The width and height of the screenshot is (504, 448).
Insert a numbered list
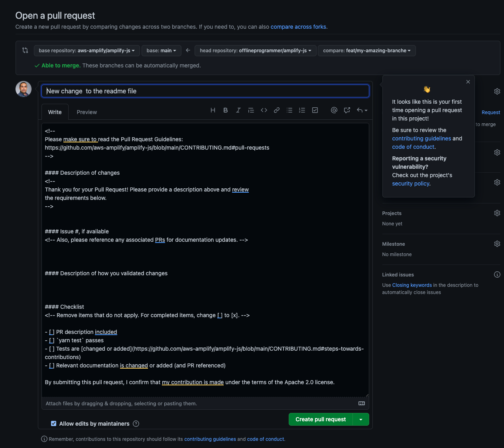(302, 110)
